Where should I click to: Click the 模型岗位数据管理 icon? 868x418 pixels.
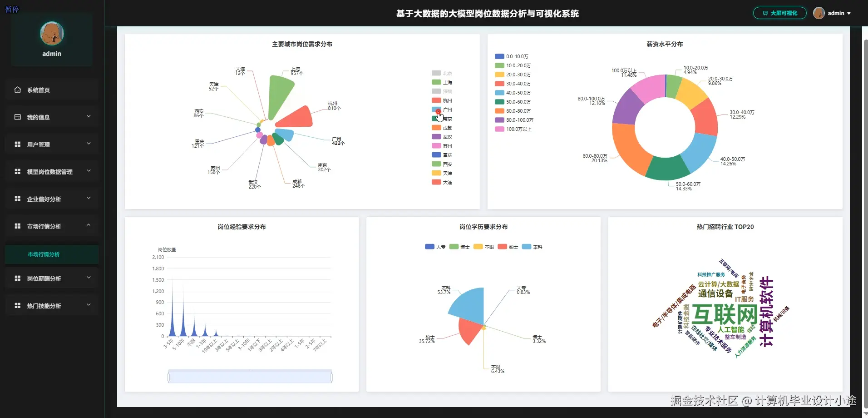pos(17,171)
